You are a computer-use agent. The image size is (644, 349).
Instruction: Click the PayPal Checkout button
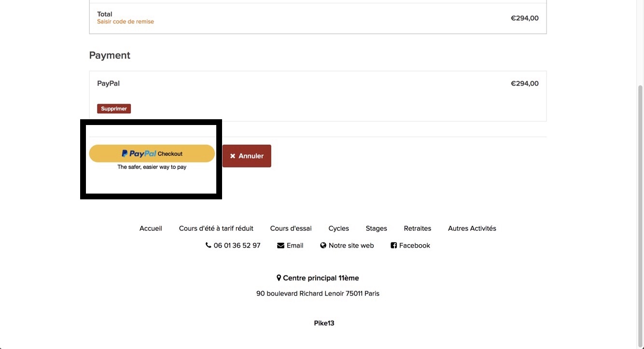(x=152, y=154)
